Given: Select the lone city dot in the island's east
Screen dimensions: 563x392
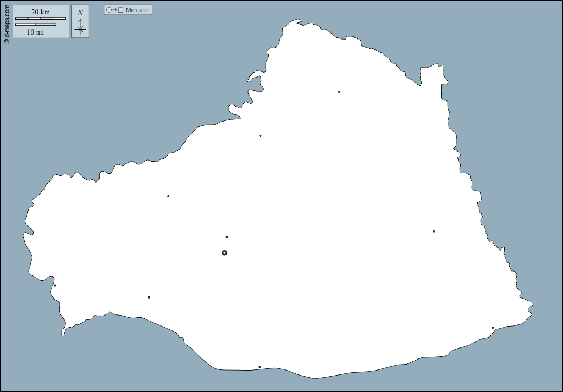Looking at the screenshot, I should 434,231.
